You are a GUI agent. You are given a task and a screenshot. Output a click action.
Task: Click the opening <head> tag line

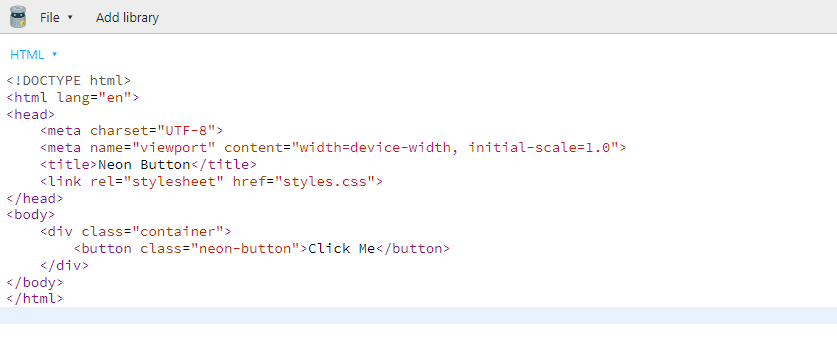(x=30, y=114)
